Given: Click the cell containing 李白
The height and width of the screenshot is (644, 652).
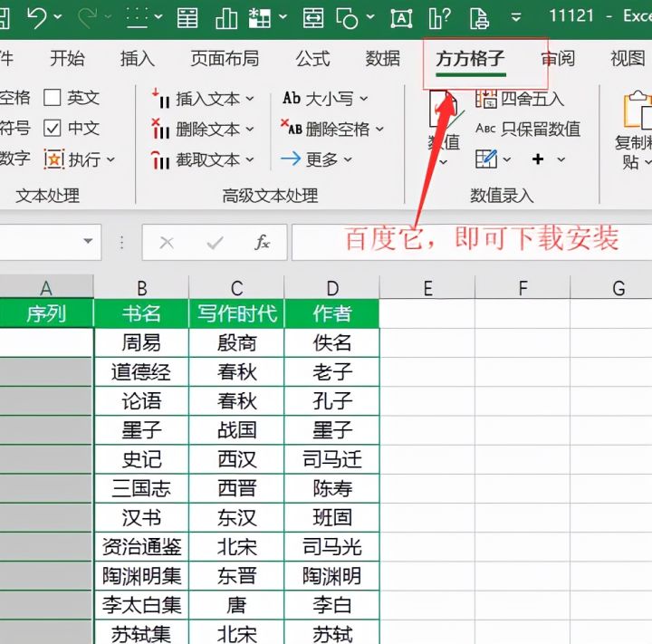Looking at the screenshot, I should pyautogui.click(x=331, y=605).
